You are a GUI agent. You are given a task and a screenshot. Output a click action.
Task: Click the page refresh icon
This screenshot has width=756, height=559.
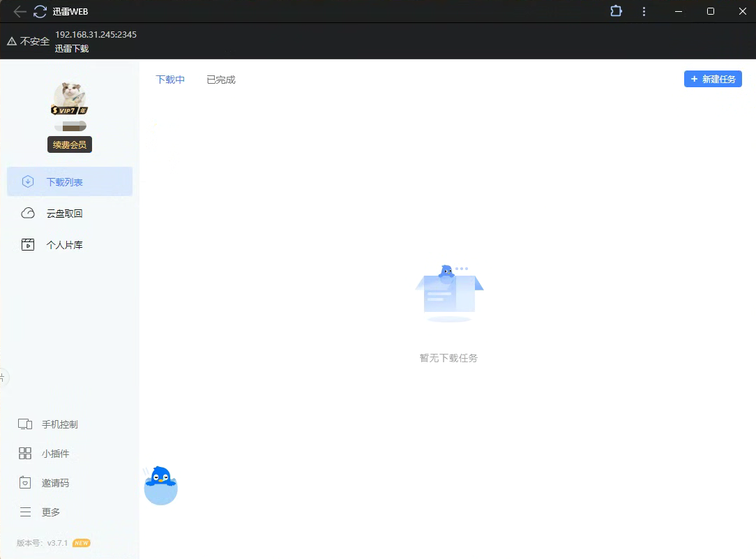pyautogui.click(x=40, y=11)
